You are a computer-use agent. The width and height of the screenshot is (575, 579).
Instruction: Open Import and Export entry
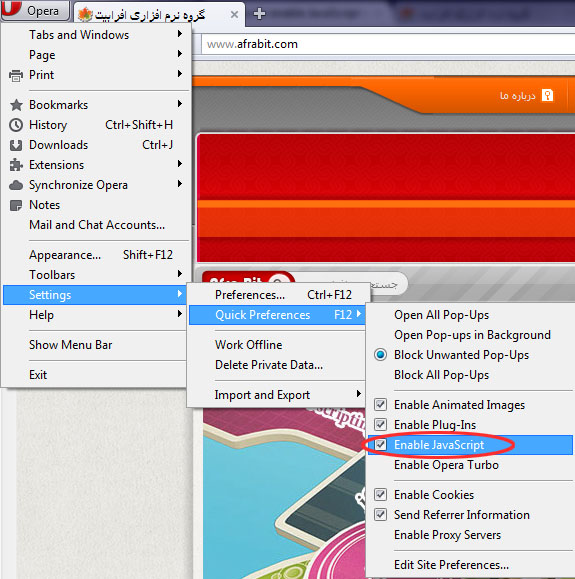[277, 395]
